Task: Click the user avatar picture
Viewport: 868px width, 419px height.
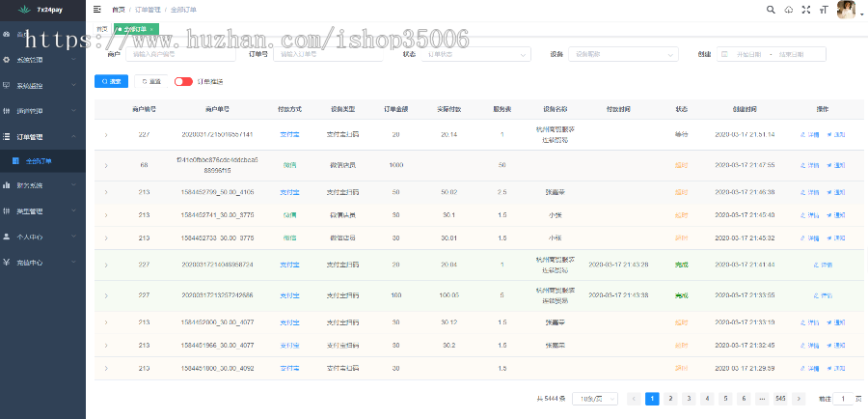Action: click(846, 10)
